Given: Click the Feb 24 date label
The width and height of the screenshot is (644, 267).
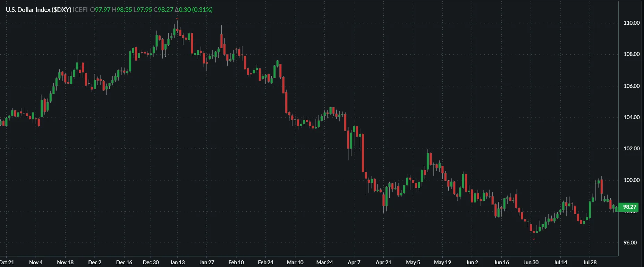Looking at the screenshot, I should pyautogui.click(x=265, y=262).
